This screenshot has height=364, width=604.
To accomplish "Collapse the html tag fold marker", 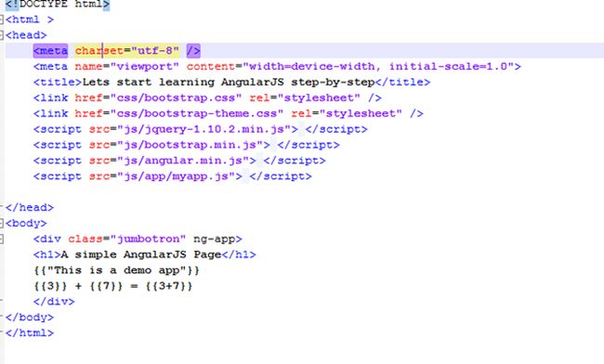I will (x=2, y=19).
